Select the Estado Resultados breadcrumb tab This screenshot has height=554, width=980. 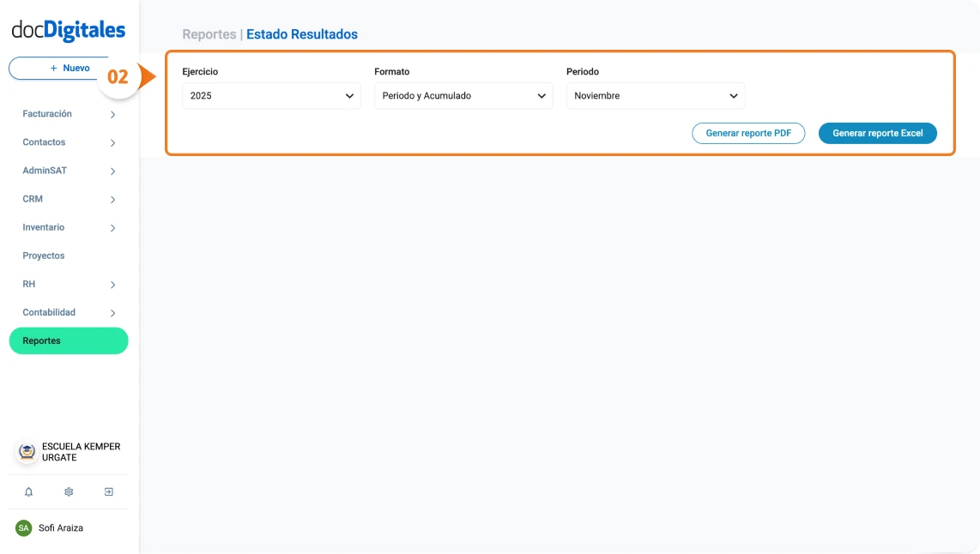[302, 33]
